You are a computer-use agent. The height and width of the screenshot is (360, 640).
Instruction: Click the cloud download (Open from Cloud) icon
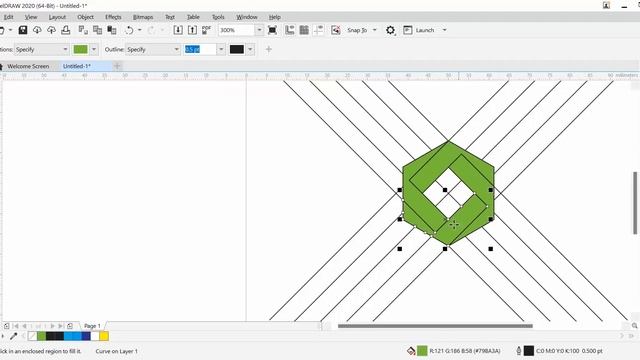pos(37,30)
